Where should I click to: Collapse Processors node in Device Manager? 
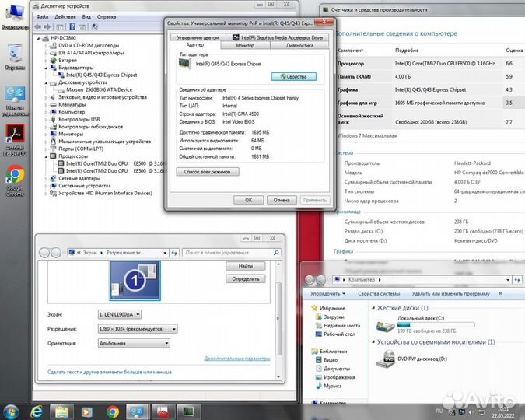[46, 156]
